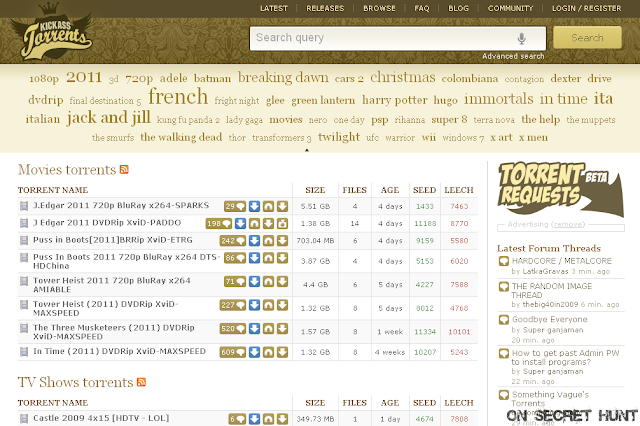The width and height of the screenshot is (640, 426).
Task: Open the Movies torrents RSS feed icon
Action: (x=124, y=169)
